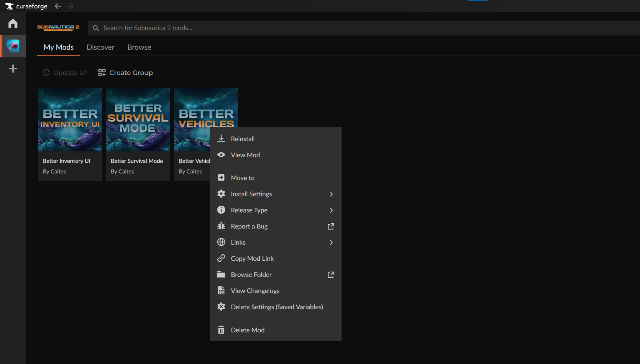Viewport: 640px width, 364px height.
Task: Click the Links globe icon
Action: point(221,242)
